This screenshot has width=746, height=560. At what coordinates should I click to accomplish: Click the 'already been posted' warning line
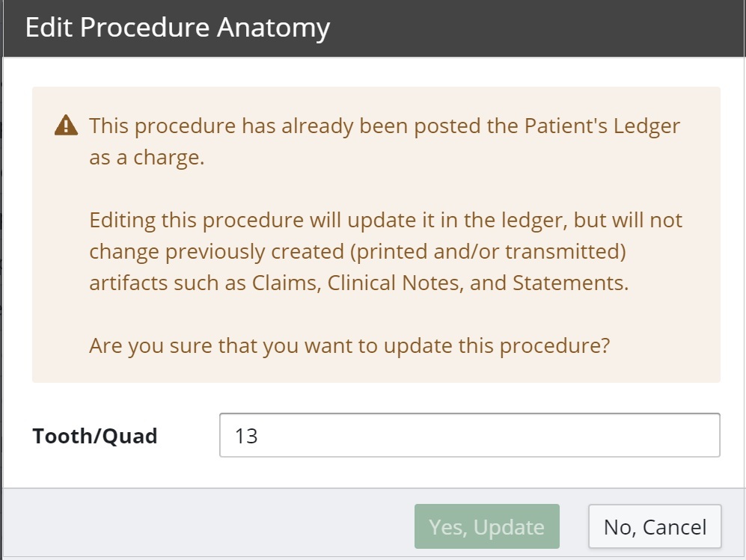[385, 126]
